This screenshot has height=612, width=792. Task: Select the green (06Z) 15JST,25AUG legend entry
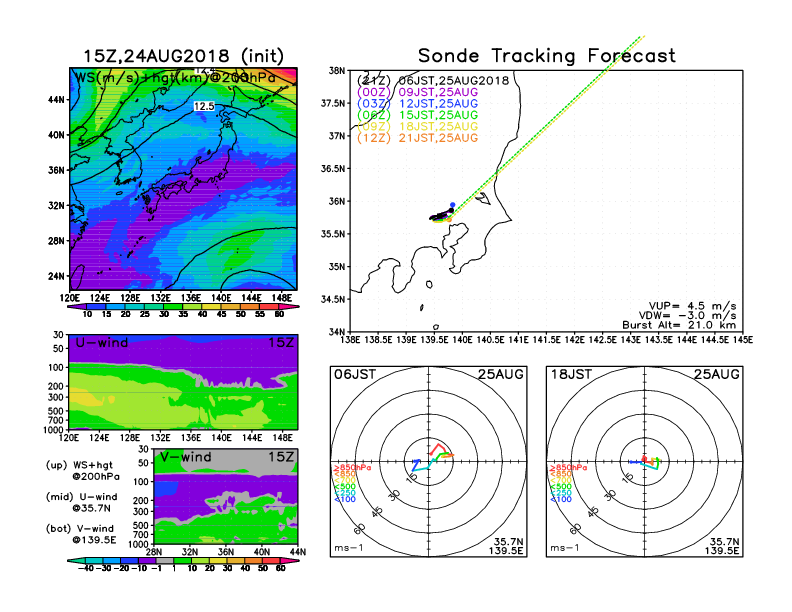point(417,115)
